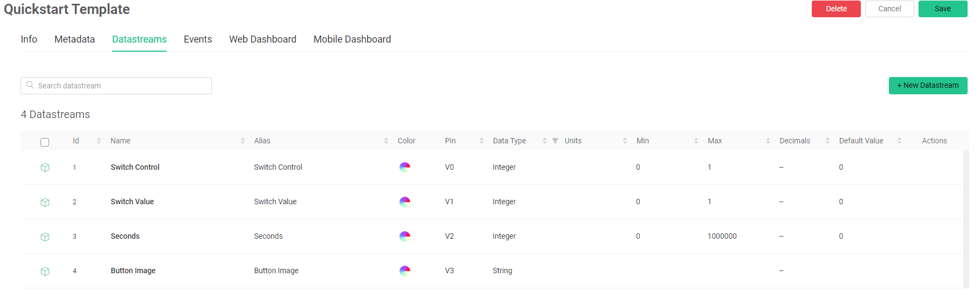The image size is (980, 298).
Task: Click the cube icon for Switch Control row
Action: [45, 168]
